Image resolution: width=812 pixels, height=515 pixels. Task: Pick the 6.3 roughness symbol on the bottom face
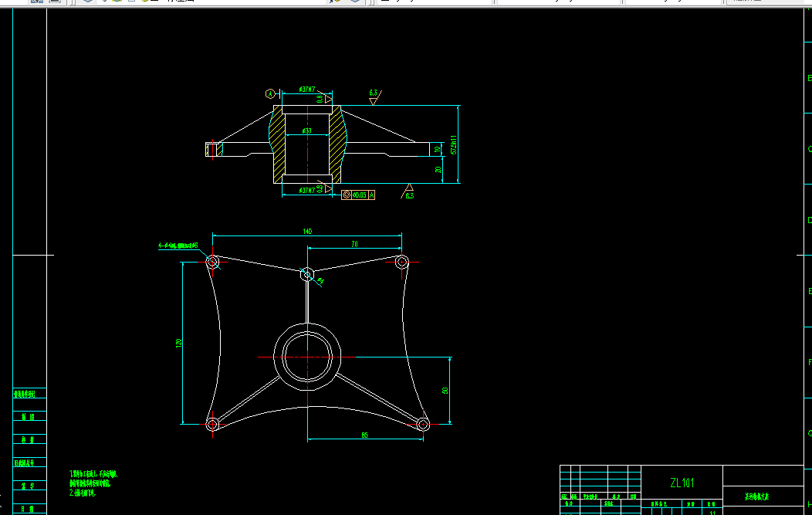click(x=408, y=191)
